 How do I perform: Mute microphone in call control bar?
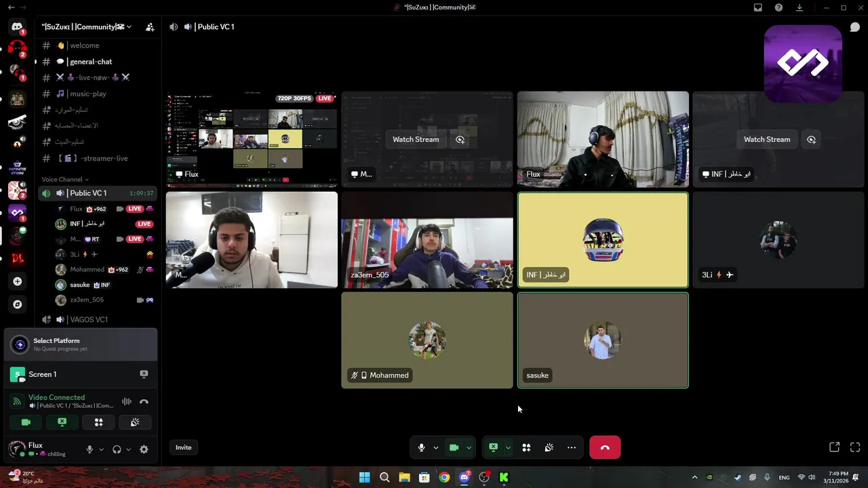click(421, 447)
